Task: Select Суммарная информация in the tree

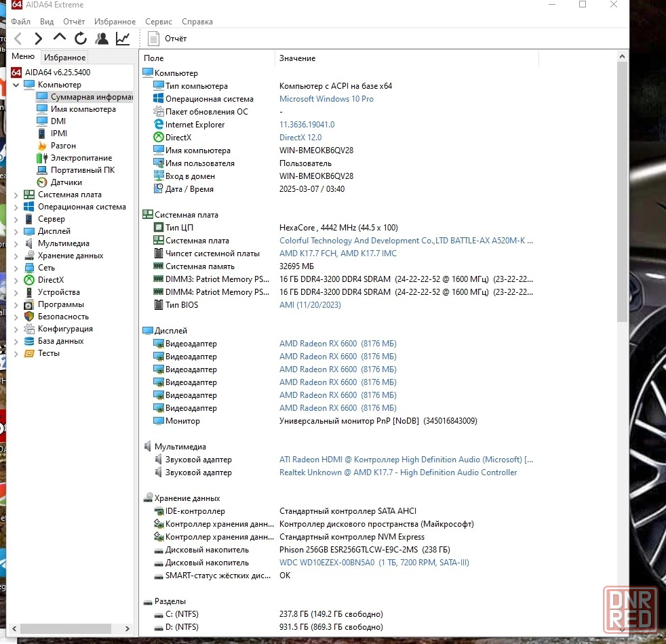Action: point(85,97)
